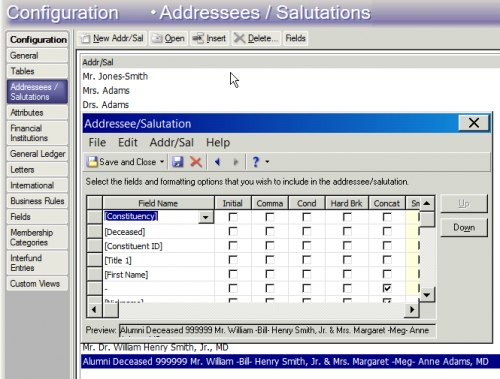
Task: Click the [First Name] field name cell
Action: (159, 275)
